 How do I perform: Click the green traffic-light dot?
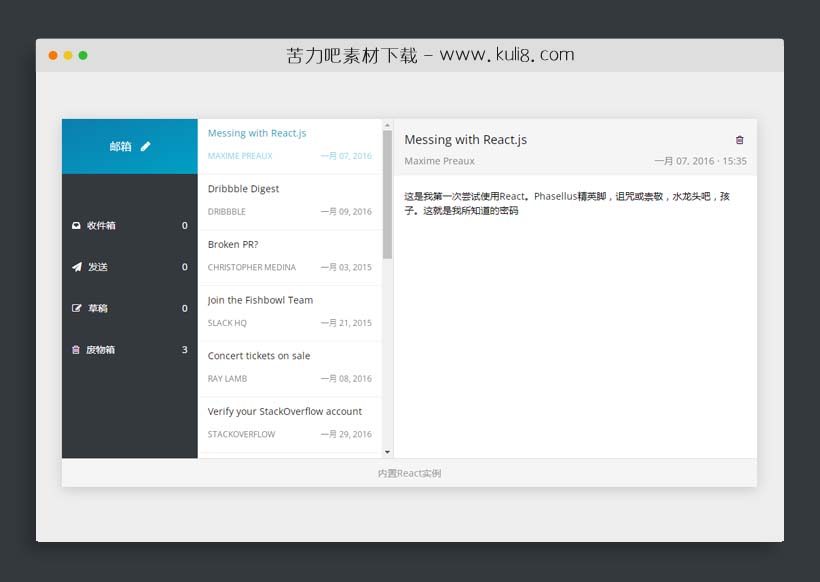84,55
